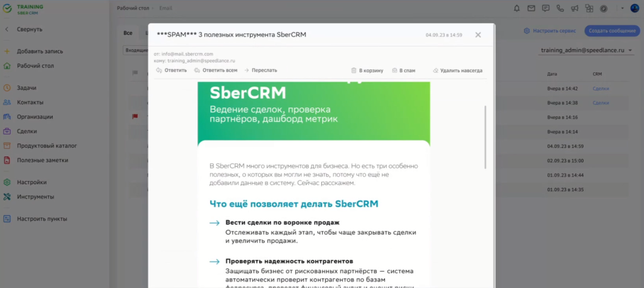The width and height of the screenshot is (644, 288).
Task: Open the megaphone announcements icon
Action: coord(574,8)
